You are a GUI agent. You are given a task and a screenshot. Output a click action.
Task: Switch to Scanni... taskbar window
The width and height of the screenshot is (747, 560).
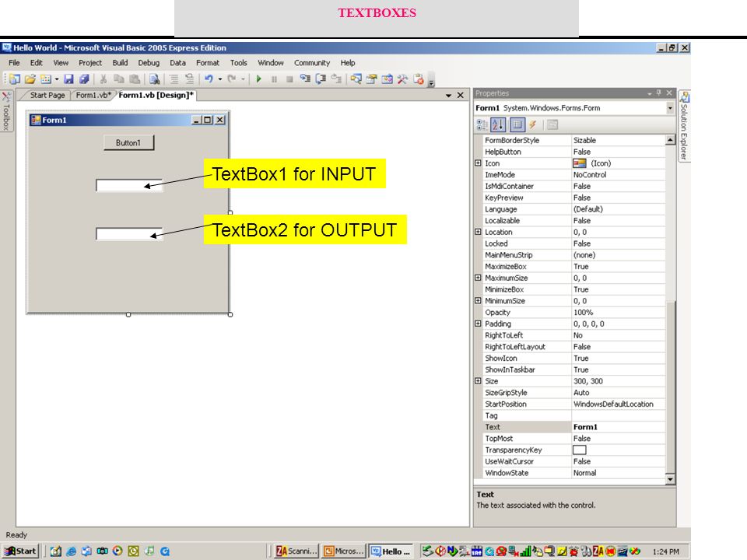coord(296,551)
